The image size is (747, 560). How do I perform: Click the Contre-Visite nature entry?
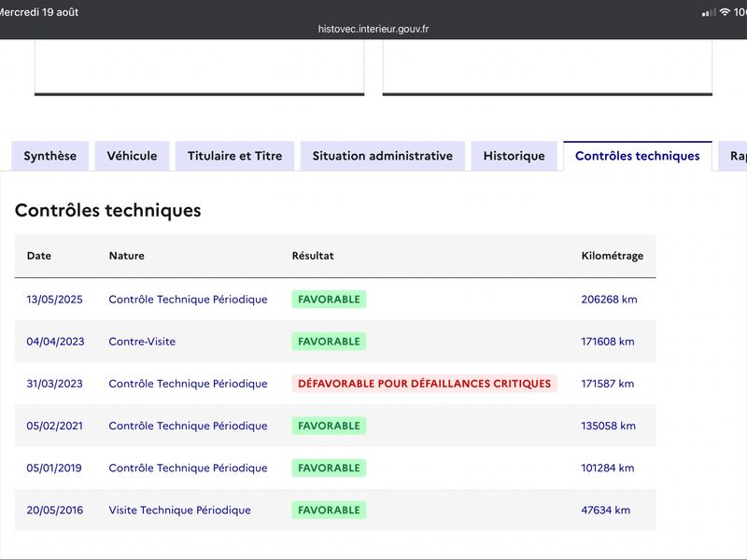coord(142,342)
